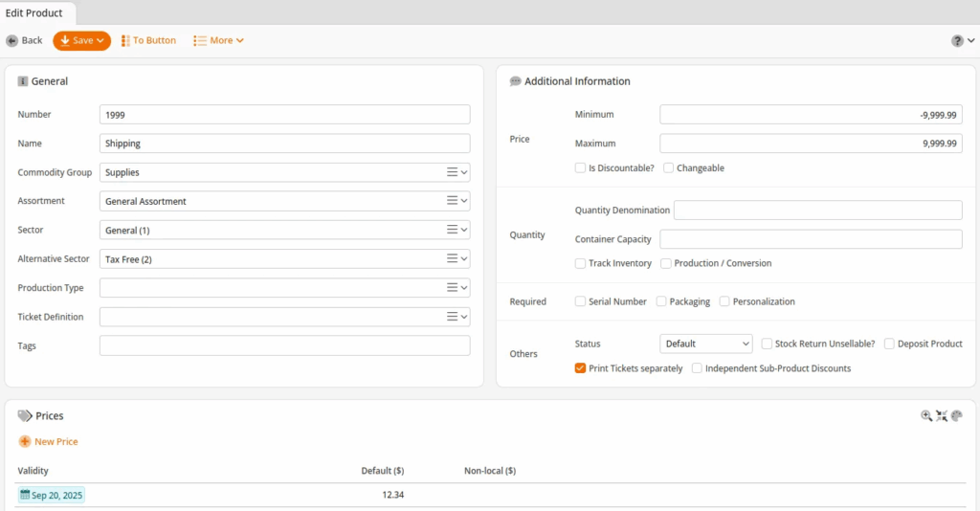980x511 pixels.
Task: Click the Back arrow icon
Action: pyautogui.click(x=12, y=40)
